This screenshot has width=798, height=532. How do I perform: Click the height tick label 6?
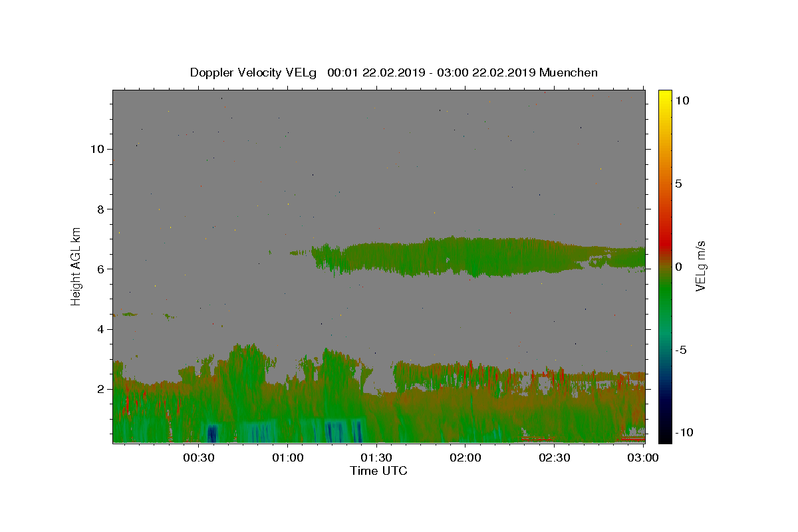point(100,269)
